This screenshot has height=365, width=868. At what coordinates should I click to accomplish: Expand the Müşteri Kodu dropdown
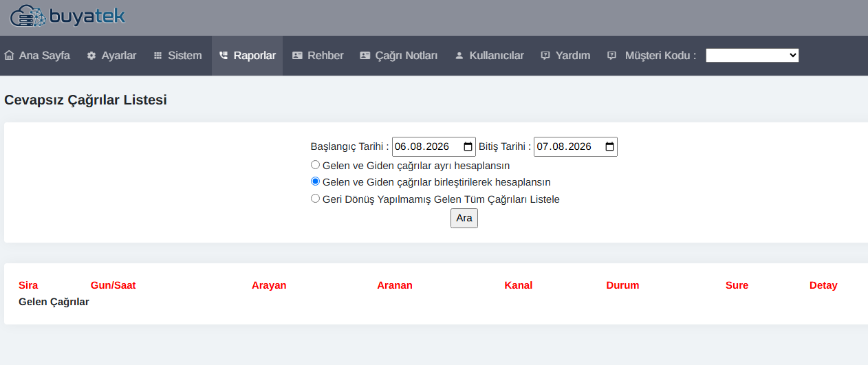tap(752, 56)
